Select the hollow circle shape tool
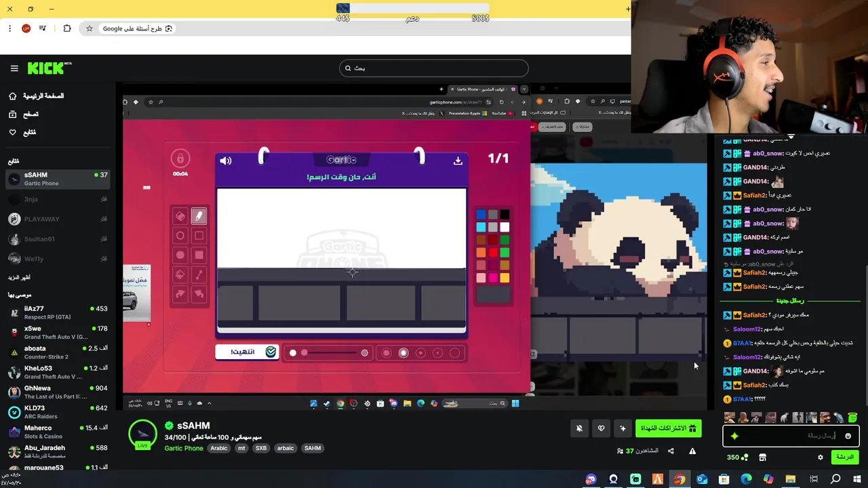Image resolution: width=868 pixels, height=488 pixels. (x=180, y=236)
